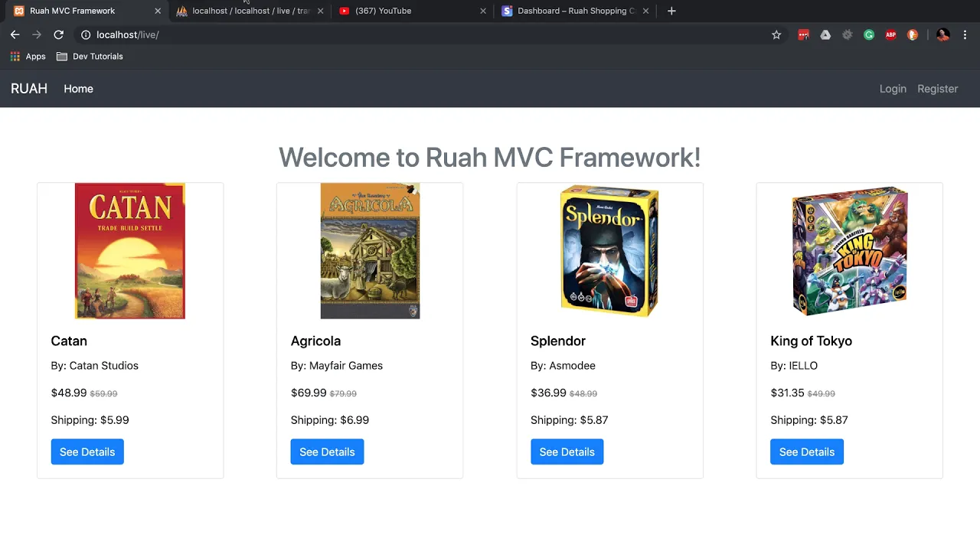Click 'By: IELLO' text
This screenshot has height=551, width=980.
coord(794,366)
